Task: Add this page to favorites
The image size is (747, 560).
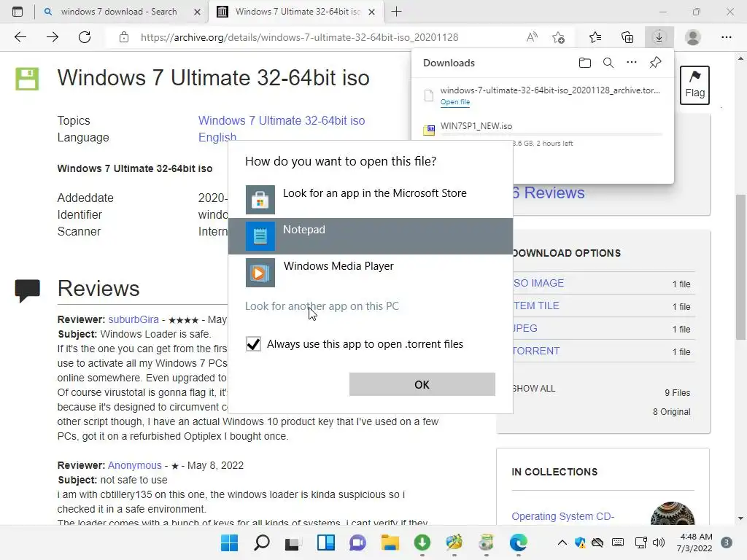Action: click(558, 37)
